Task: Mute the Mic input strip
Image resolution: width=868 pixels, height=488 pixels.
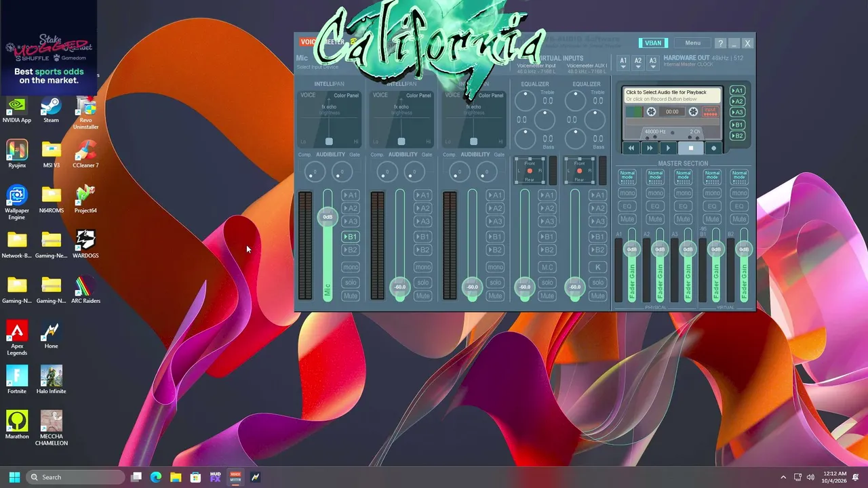Action: [350, 296]
